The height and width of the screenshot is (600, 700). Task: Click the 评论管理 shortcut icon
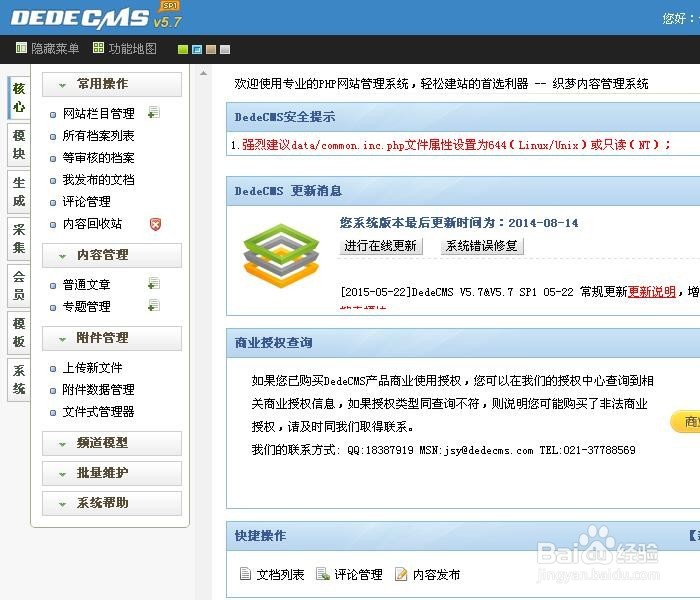coord(322,574)
